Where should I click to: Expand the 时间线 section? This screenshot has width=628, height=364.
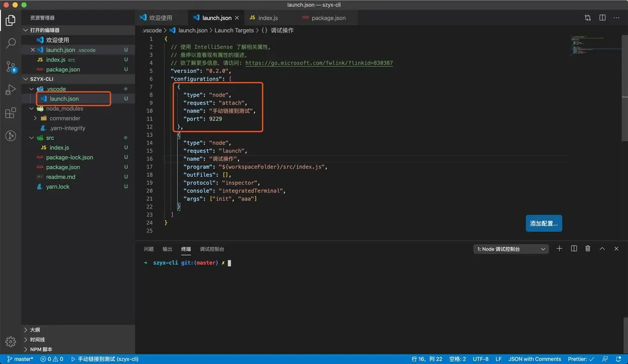pyautogui.click(x=78, y=340)
